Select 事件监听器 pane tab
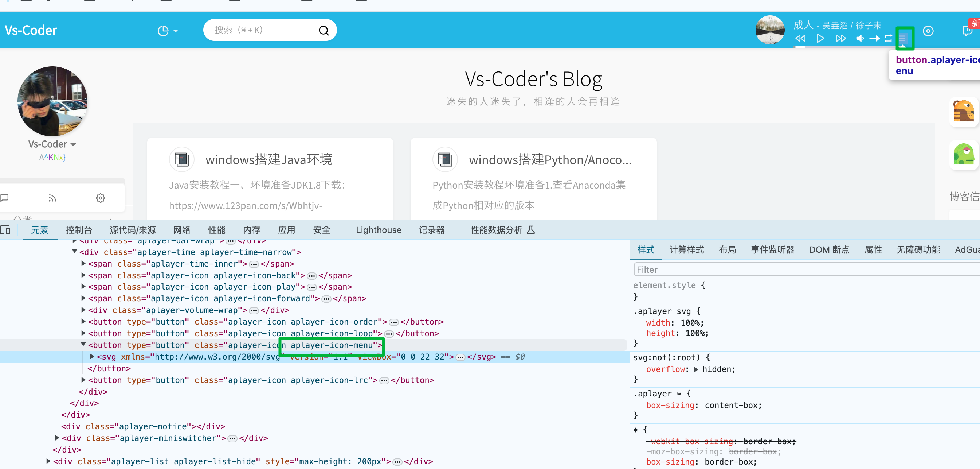This screenshot has height=469, width=980. (x=773, y=250)
